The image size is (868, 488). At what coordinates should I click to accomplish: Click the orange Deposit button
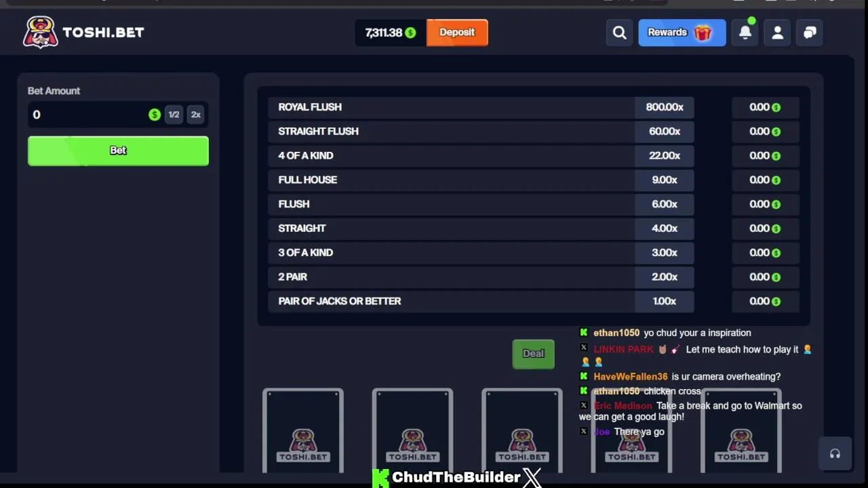point(457,33)
